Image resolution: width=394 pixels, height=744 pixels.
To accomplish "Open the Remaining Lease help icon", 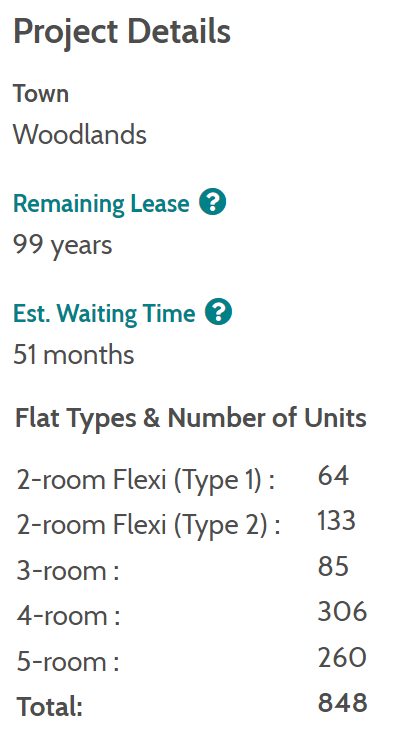I will click(212, 202).
